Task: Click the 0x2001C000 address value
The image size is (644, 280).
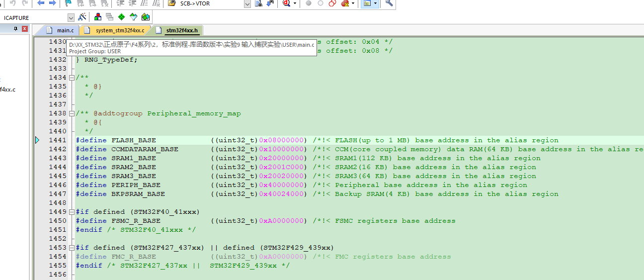Action: (281, 167)
